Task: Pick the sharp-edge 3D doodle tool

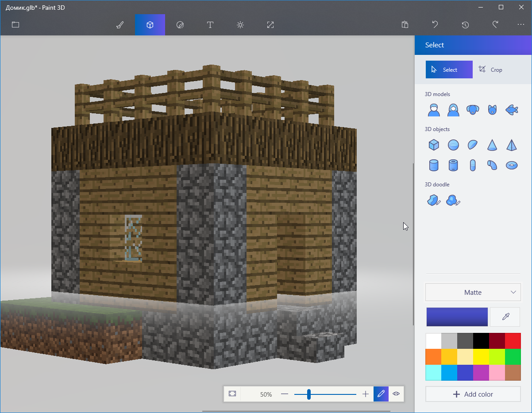Action: coord(434,201)
